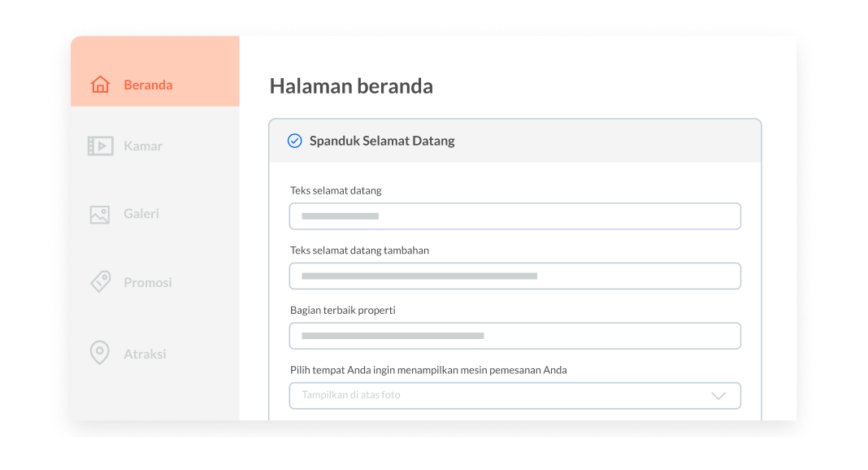Click the Promosi tag icon

(100, 282)
